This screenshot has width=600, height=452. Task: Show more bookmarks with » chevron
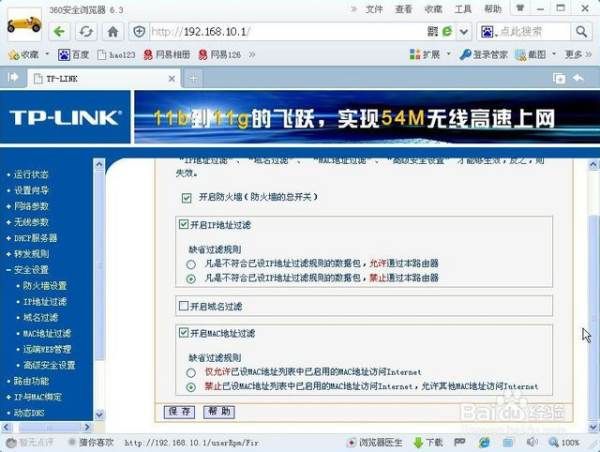(x=252, y=55)
